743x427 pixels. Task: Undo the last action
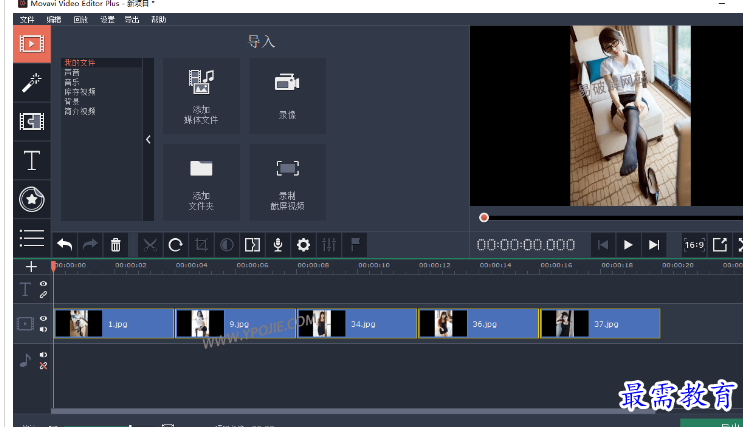(x=64, y=245)
